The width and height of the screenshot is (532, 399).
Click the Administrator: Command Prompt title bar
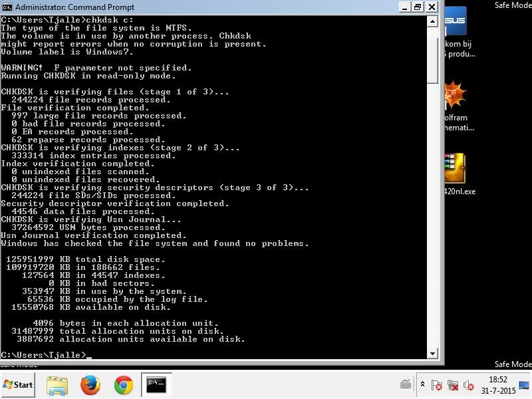(x=199, y=7)
